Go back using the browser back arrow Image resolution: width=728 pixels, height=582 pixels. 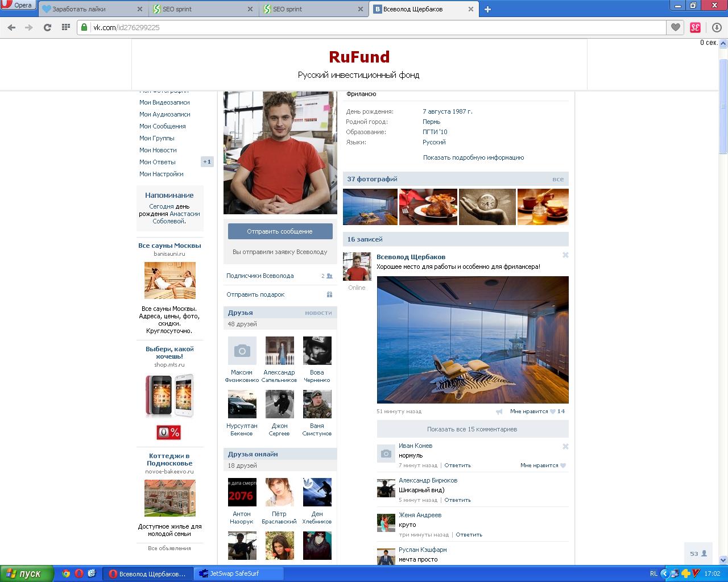pos(11,27)
